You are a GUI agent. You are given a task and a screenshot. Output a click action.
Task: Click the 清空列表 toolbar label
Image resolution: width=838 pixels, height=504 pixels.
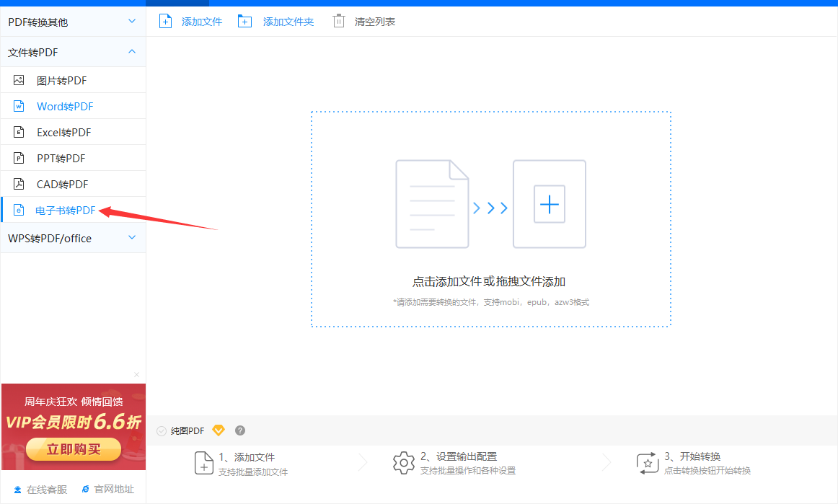(374, 22)
